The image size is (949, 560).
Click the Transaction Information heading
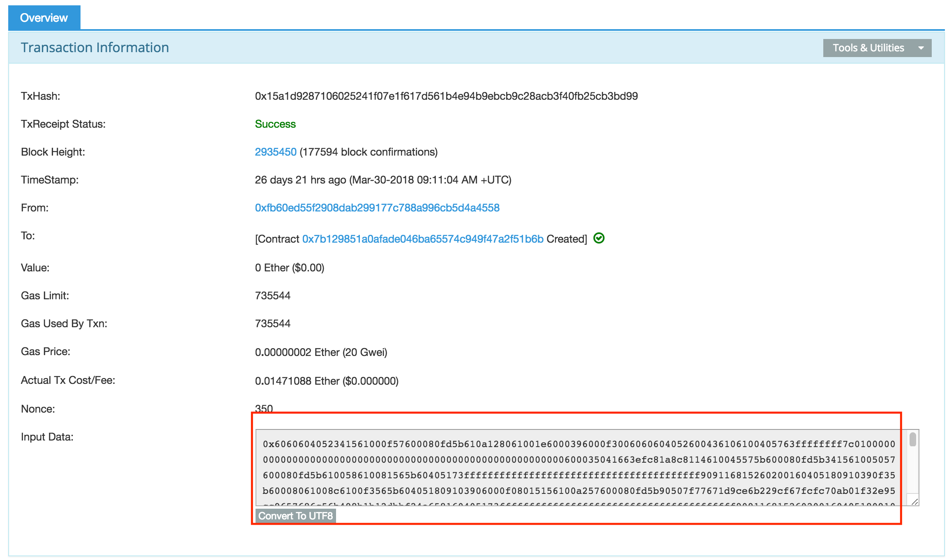(95, 48)
